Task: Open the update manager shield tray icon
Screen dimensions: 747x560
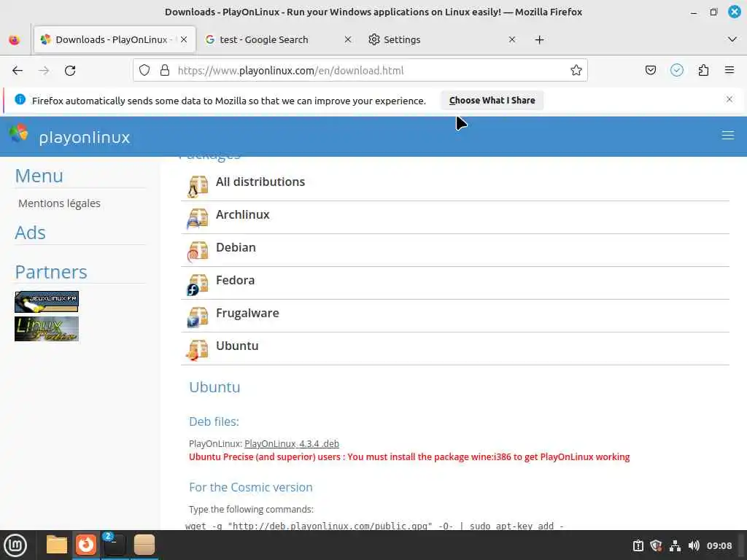Action: tap(656, 545)
